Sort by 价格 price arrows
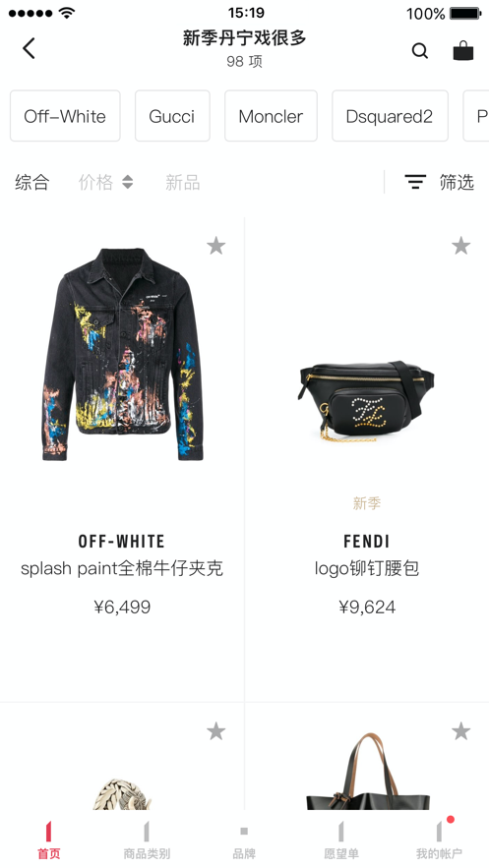The image size is (489, 868). 127,182
